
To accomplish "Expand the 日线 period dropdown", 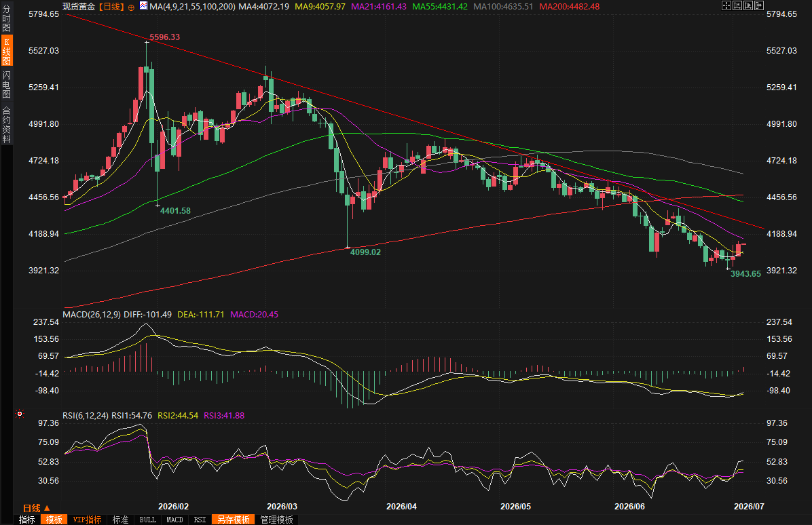I will pos(36,508).
